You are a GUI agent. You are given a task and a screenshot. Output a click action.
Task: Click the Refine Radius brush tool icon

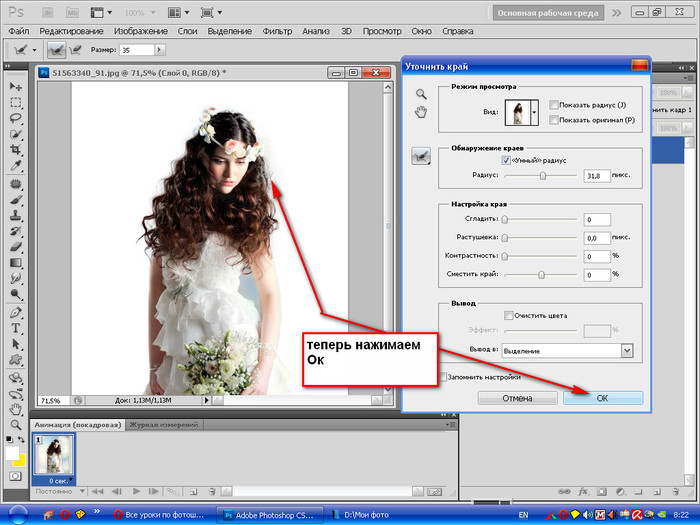coord(422,154)
